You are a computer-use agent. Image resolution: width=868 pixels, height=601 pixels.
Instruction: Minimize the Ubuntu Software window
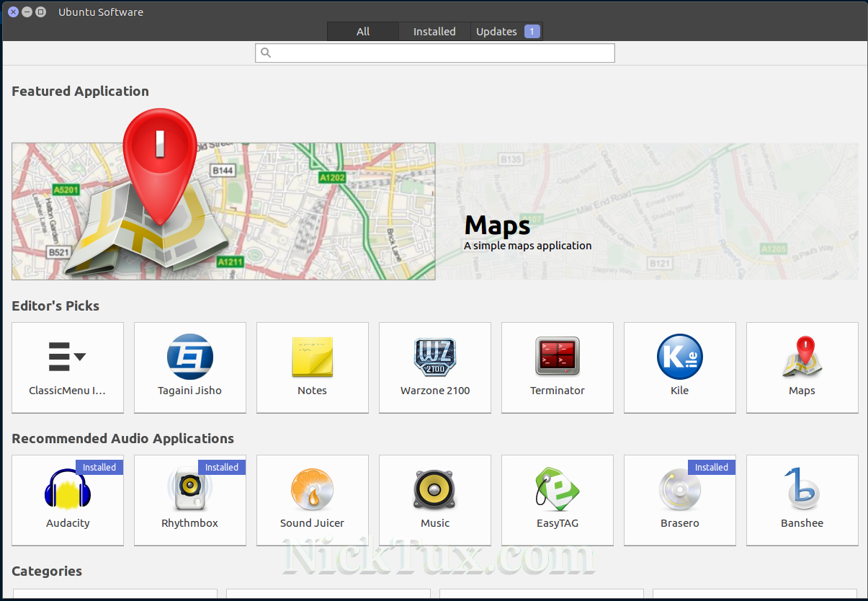(27, 12)
